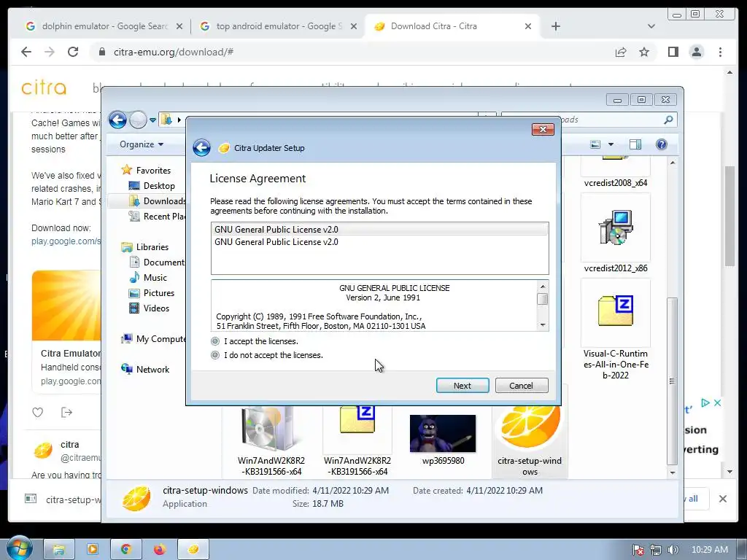747x560 pixels.
Task: Close the Citra Updater Setup dialog
Action: (543, 129)
